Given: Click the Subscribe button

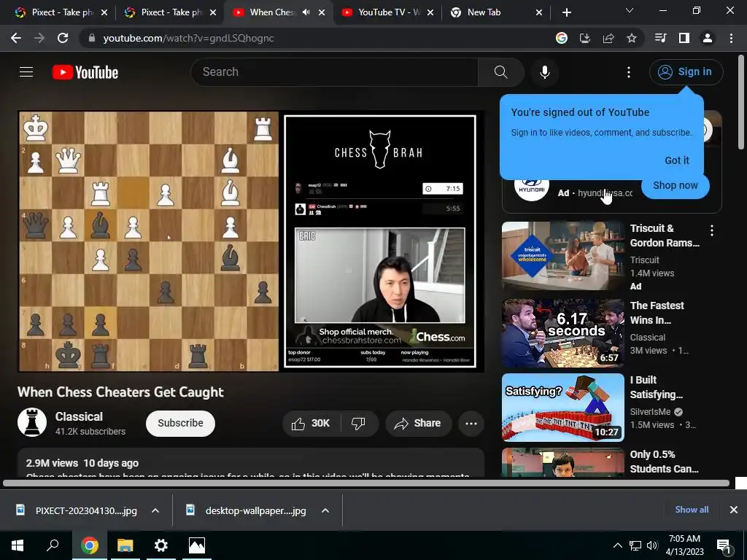Looking at the screenshot, I should click(x=181, y=424).
